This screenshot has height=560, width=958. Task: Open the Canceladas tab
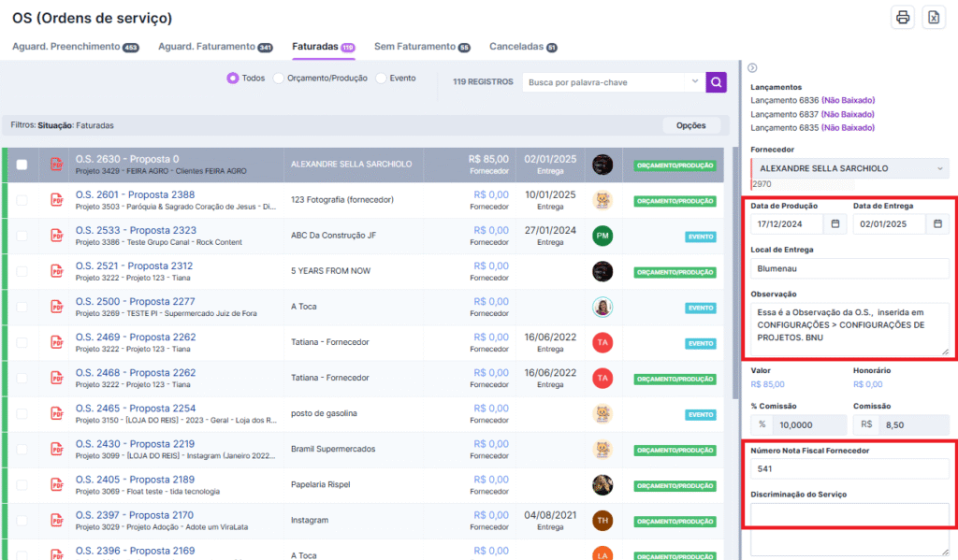(x=523, y=47)
